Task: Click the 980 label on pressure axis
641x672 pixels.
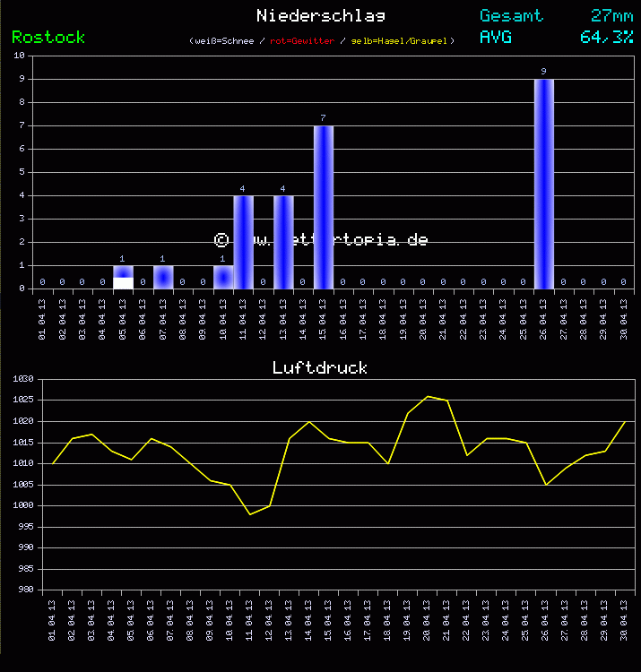Action: click(x=26, y=590)
